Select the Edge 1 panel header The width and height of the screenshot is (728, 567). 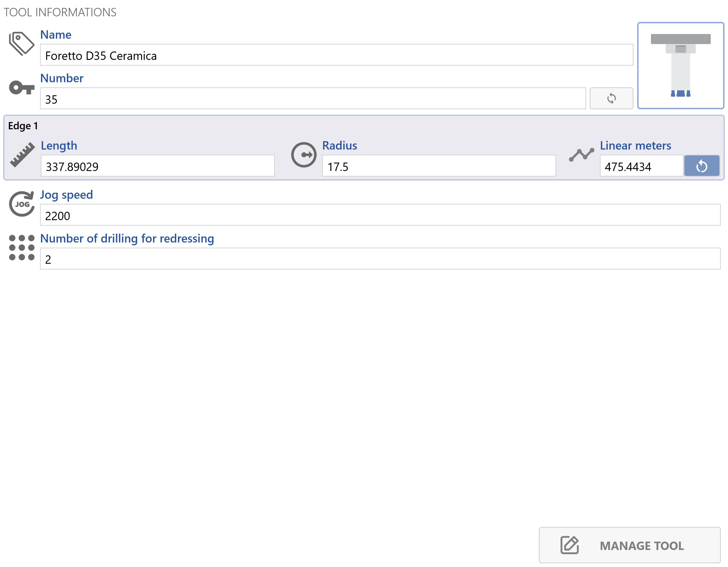coord(23,126)
